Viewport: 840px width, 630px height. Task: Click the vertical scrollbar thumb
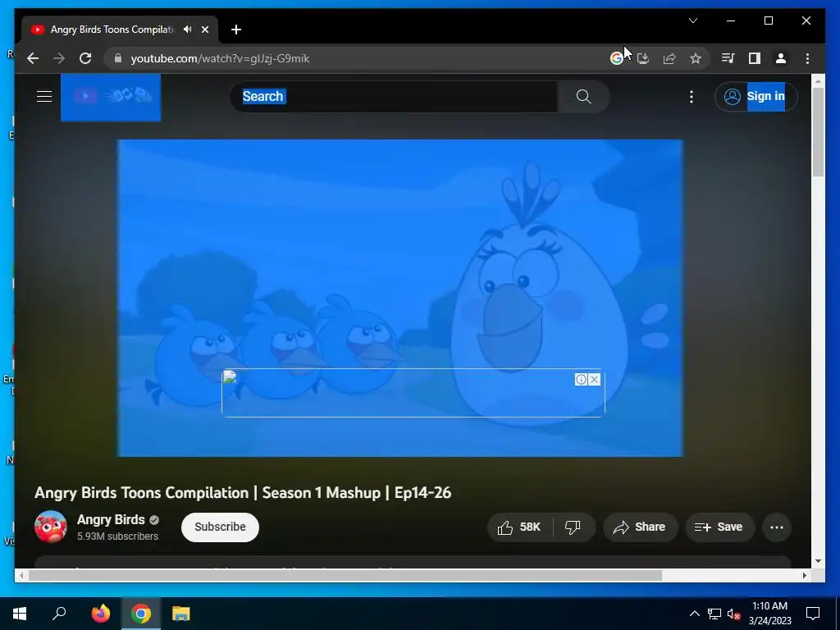[818, 131]
